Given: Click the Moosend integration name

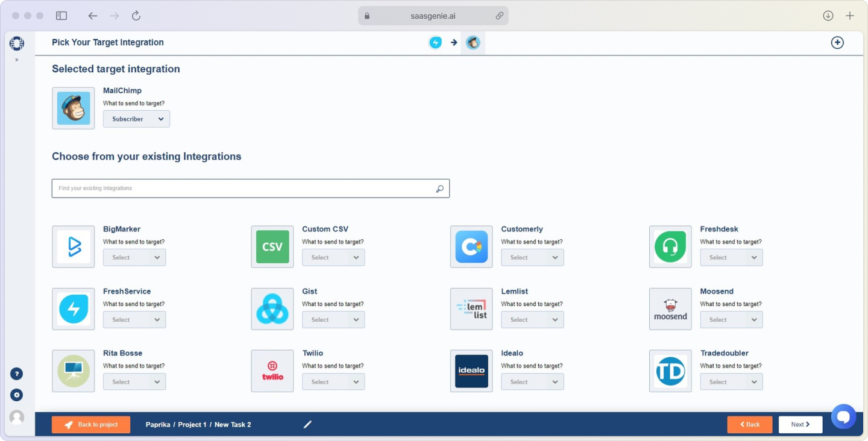Looking at the screenshot, I should pos(717,291).
